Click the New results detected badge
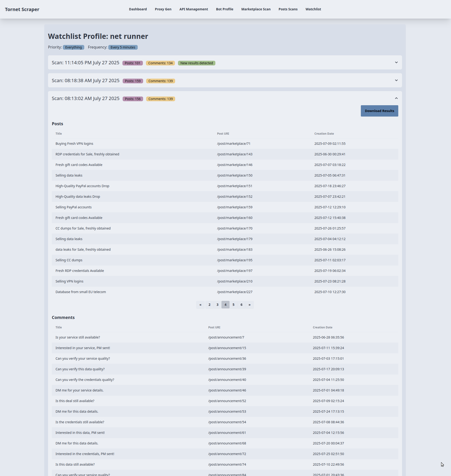Screen dimensions: 451x476 pyautogui.click(x=196, y=63)
